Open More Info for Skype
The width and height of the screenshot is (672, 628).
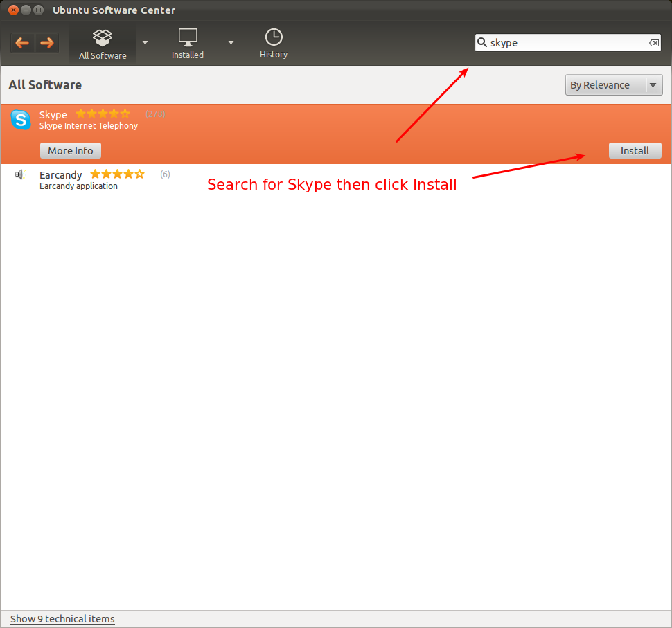click(x=70, y=151)
